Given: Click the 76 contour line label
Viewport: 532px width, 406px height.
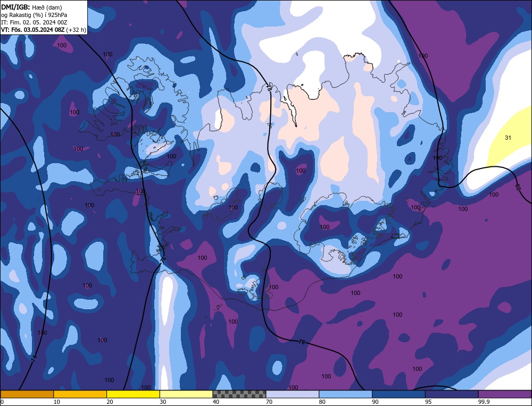Looking at the screenshot, I should (163, 259).
